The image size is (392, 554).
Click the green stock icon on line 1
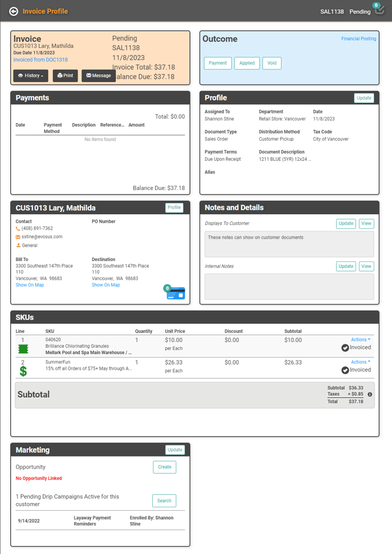click(x=23, y=349)
